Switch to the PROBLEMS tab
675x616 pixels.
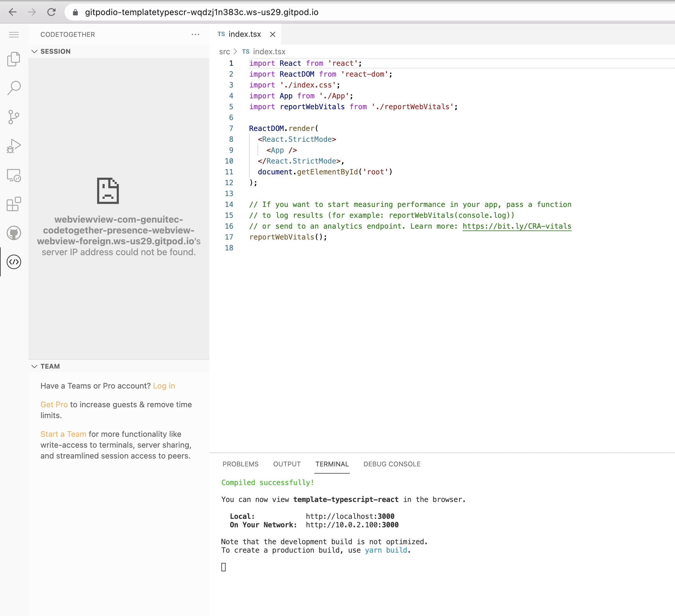pos(240,464)
